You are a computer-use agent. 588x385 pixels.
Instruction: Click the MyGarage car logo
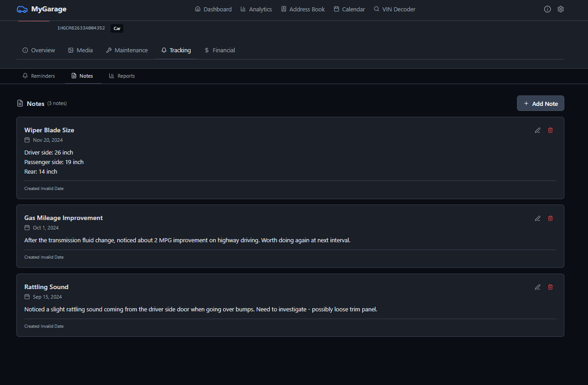(22, 9)
